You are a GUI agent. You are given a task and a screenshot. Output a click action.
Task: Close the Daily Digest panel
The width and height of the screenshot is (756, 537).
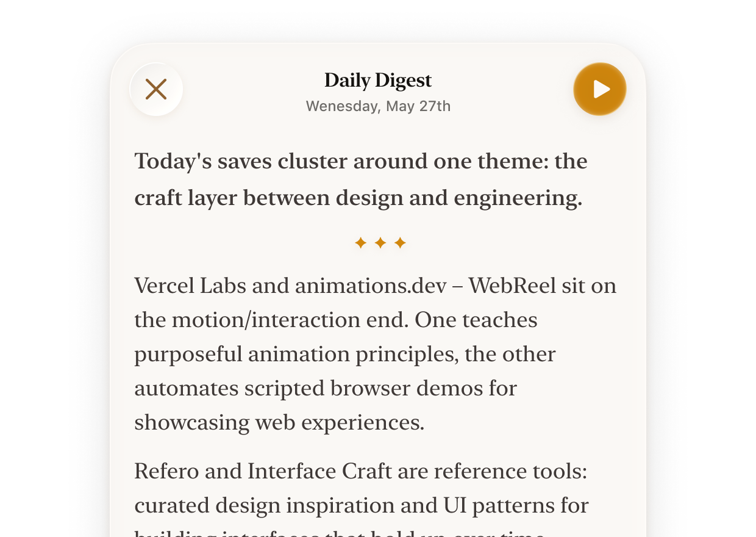pos(156,89)
